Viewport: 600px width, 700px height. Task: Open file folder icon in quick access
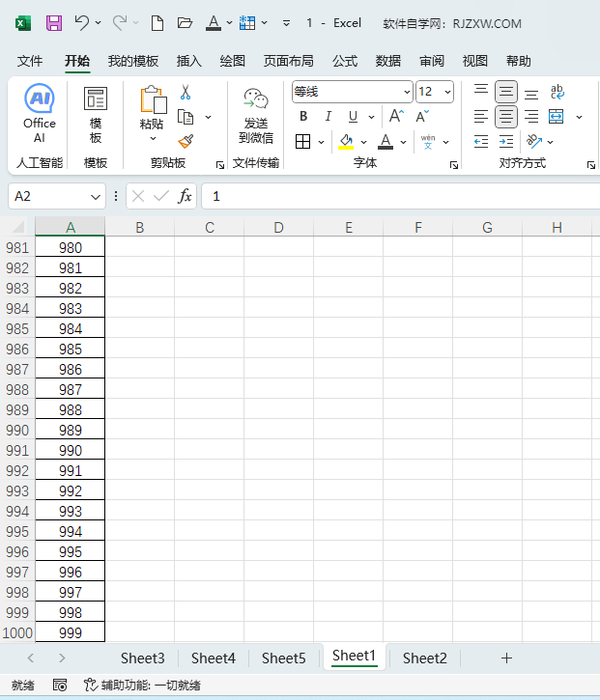pos(185,22)
